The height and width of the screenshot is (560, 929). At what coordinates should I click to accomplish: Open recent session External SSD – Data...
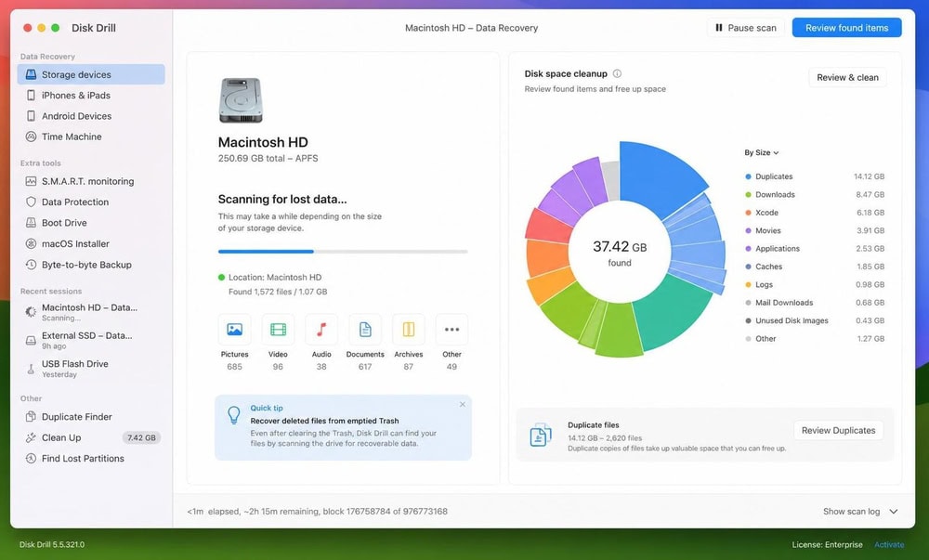click(91, 341)
